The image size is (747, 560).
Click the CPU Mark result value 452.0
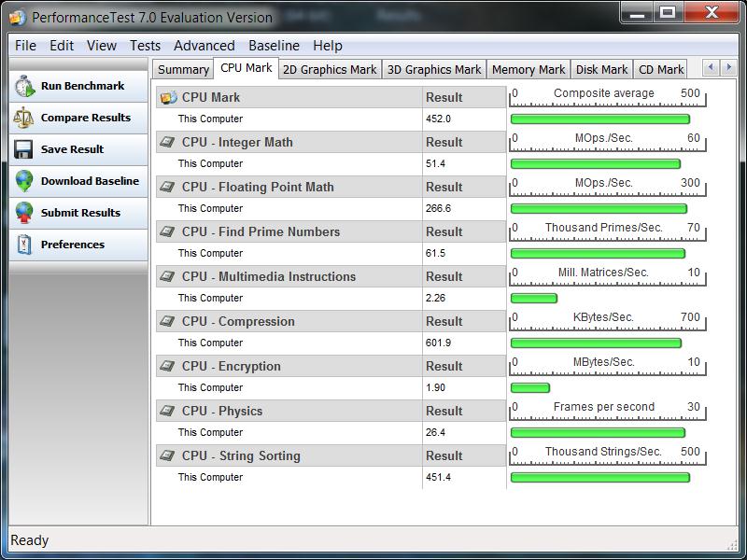point(438,119)
